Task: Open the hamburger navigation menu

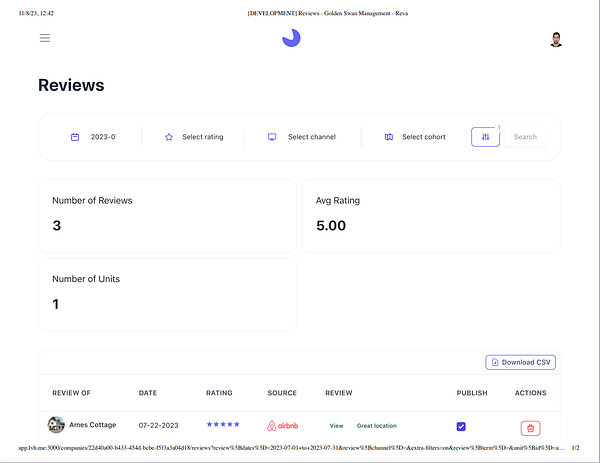Action: pos(45,38)
